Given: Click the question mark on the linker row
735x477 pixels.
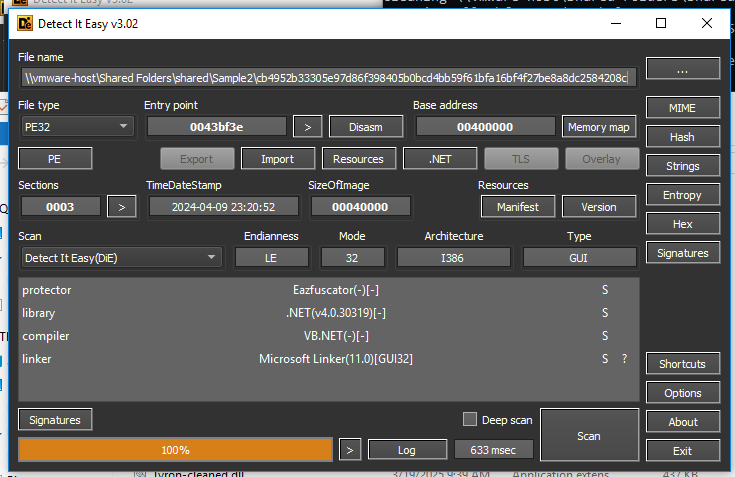Looking at the screenshot, I should point(624,359).
